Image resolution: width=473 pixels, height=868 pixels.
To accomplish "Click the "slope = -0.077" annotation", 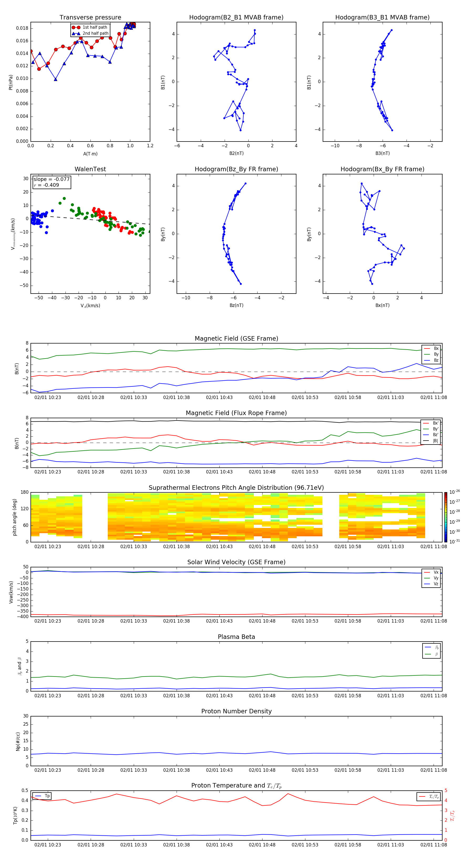I will [x=52, y=179].
